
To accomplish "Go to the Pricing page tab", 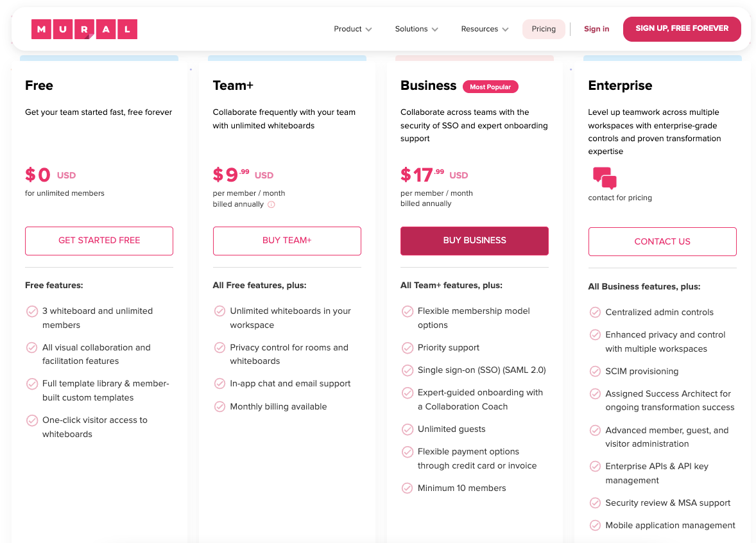I will (x=544, y=29).
